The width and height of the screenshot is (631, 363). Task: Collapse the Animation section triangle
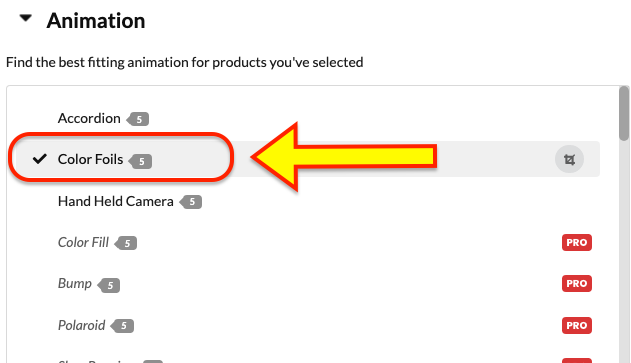[x=26, y=18]
